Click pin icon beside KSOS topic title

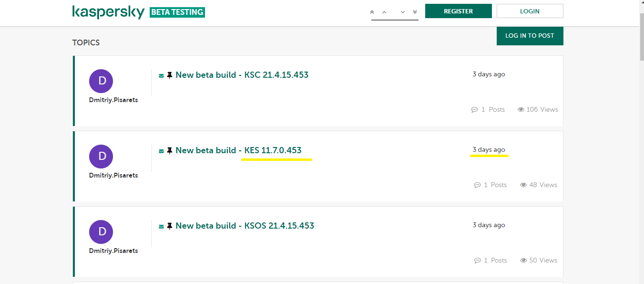pos(169,226)
